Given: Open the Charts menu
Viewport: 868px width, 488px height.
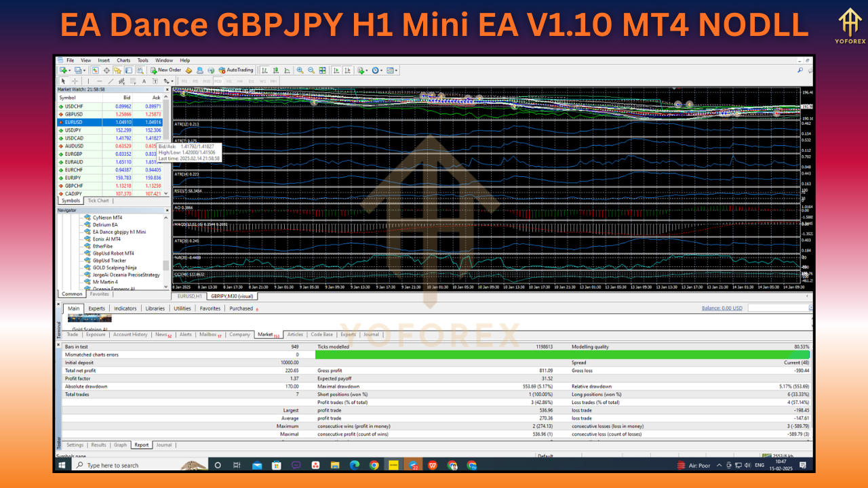Looking at the screenshot, I should [123, 60].
